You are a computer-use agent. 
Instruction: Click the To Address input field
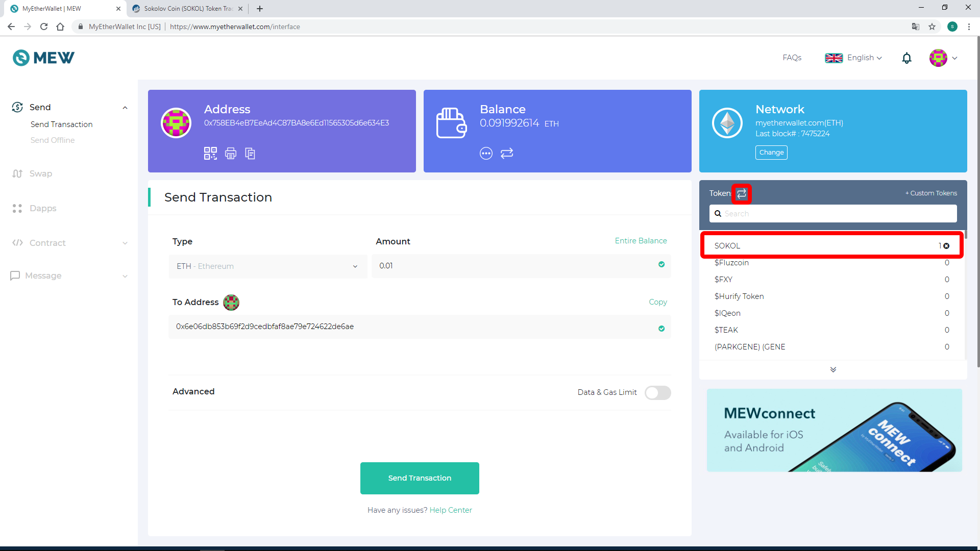coord(420,327)
